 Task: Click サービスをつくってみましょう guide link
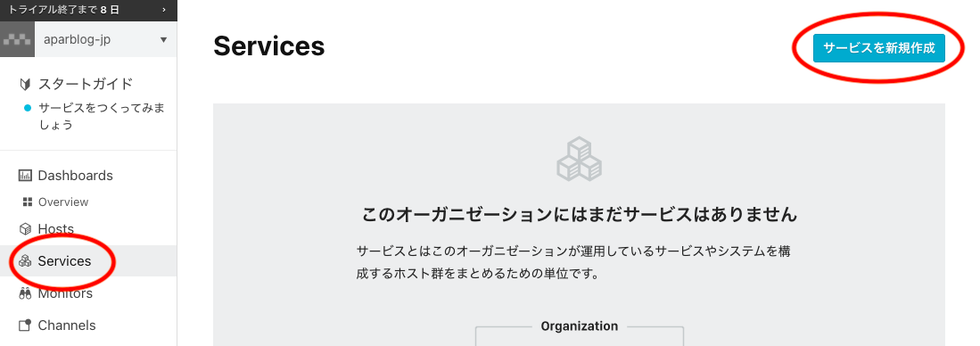tap(102, 116)
